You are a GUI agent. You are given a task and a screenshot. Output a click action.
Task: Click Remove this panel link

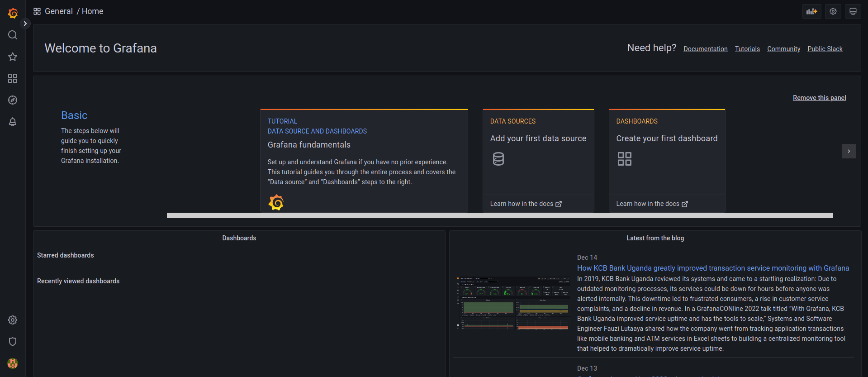(x=819, y=98)
